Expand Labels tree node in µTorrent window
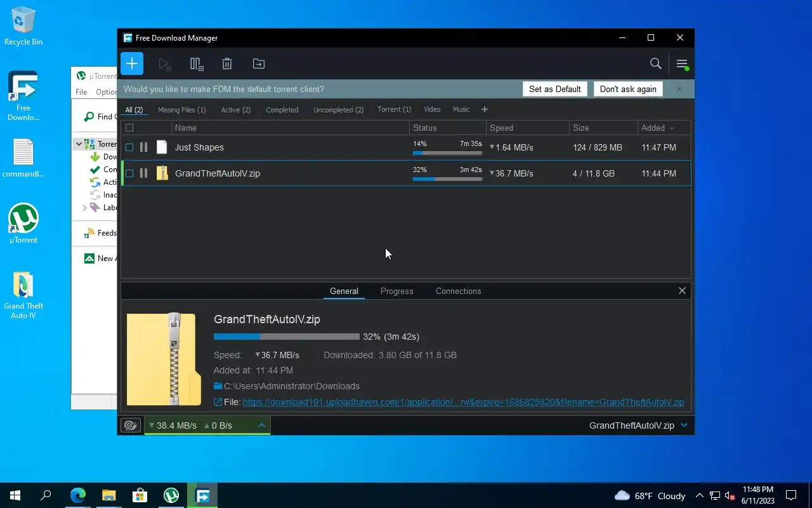The image size is (812, 508). pos(85,208)
